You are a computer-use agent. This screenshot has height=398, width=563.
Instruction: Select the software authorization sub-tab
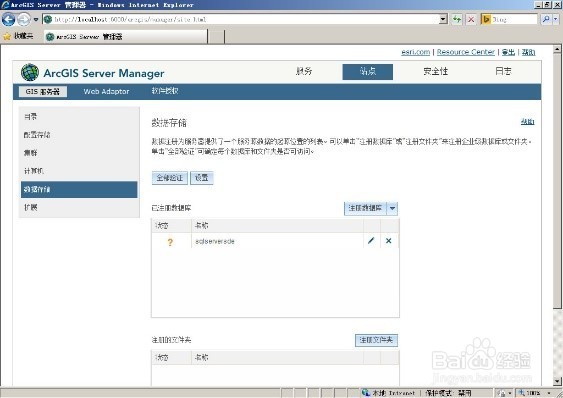[x=165, y=91]
